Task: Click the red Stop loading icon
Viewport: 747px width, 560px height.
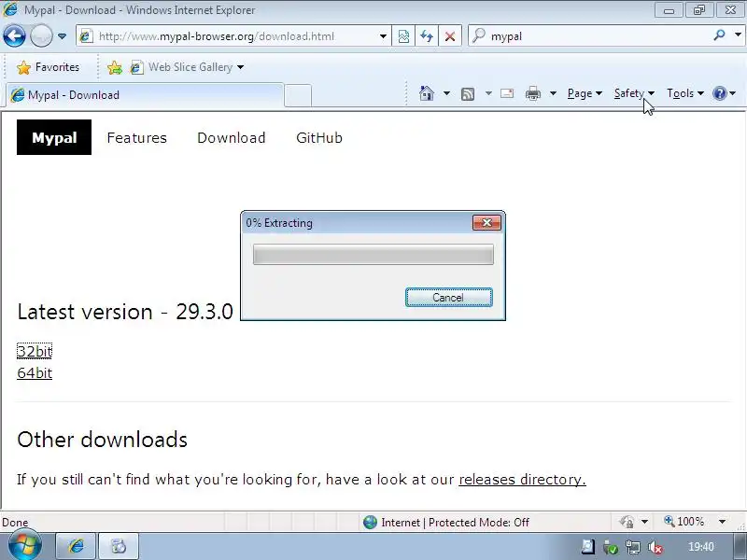Action: [x=450, y=36]
